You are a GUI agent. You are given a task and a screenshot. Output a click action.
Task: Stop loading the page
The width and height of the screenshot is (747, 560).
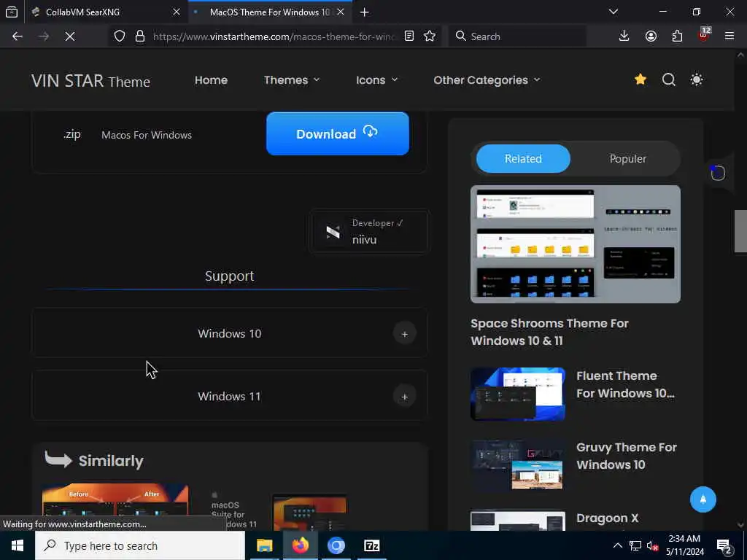(69, 36)
